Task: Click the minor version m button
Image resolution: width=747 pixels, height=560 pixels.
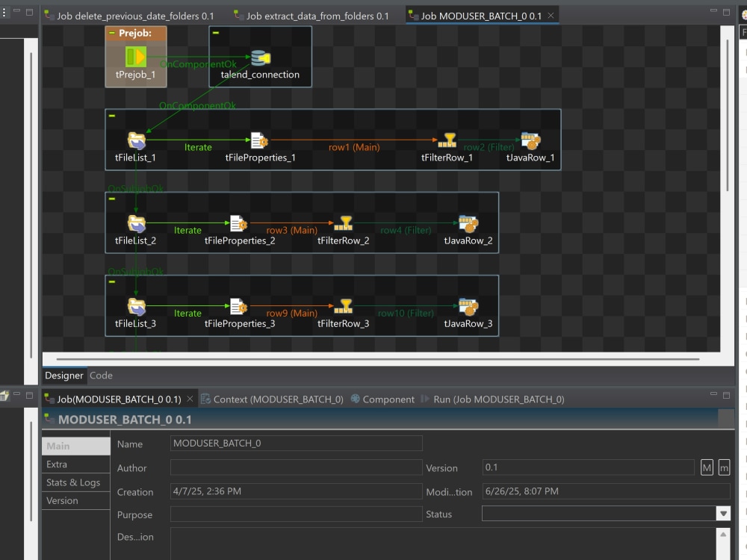Action: 724,467
